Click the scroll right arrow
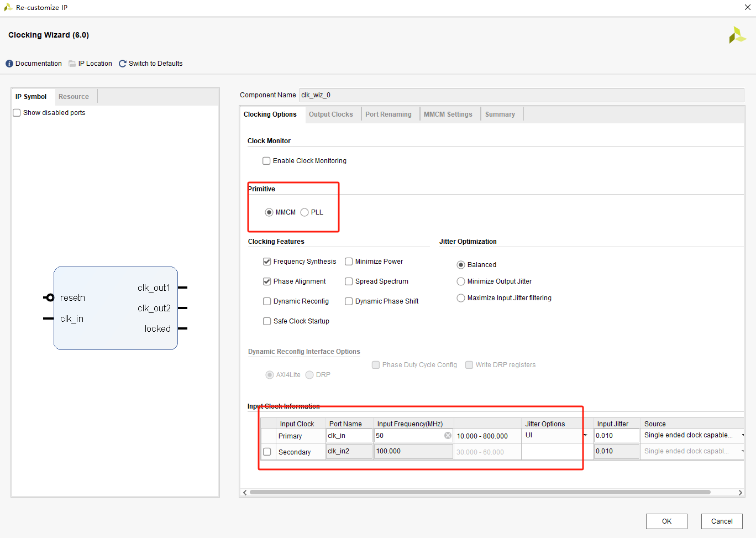This screenshot has width=756, height=538. pyautogui.click(x=740, y=492)
